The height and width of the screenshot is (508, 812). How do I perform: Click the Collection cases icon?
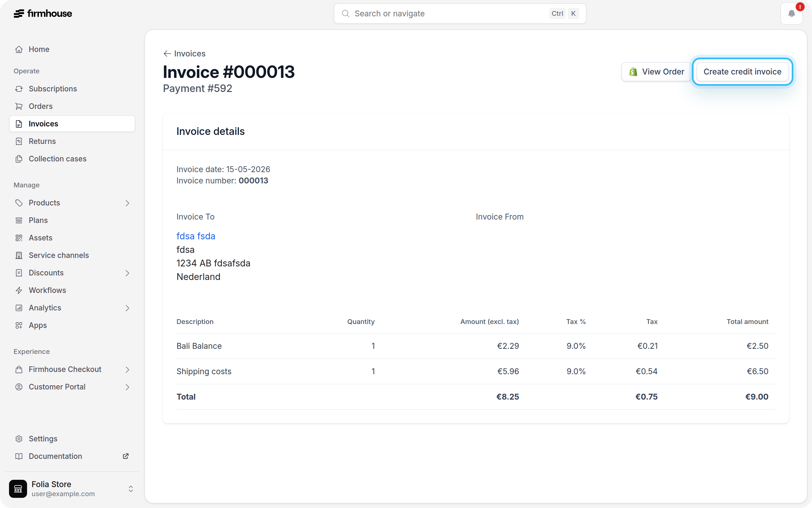(x=19, y=159)
